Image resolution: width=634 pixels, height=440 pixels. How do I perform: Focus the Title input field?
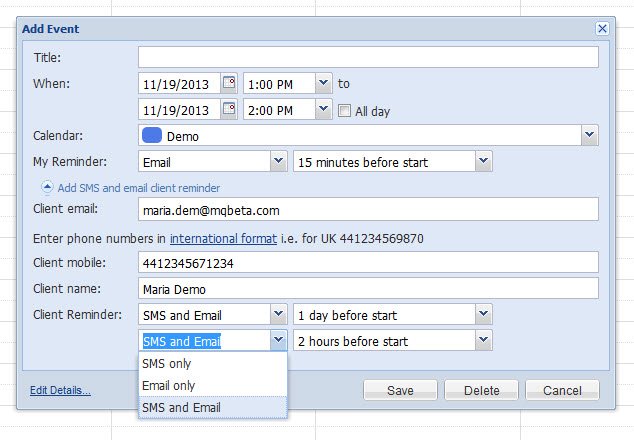(368, 57)
